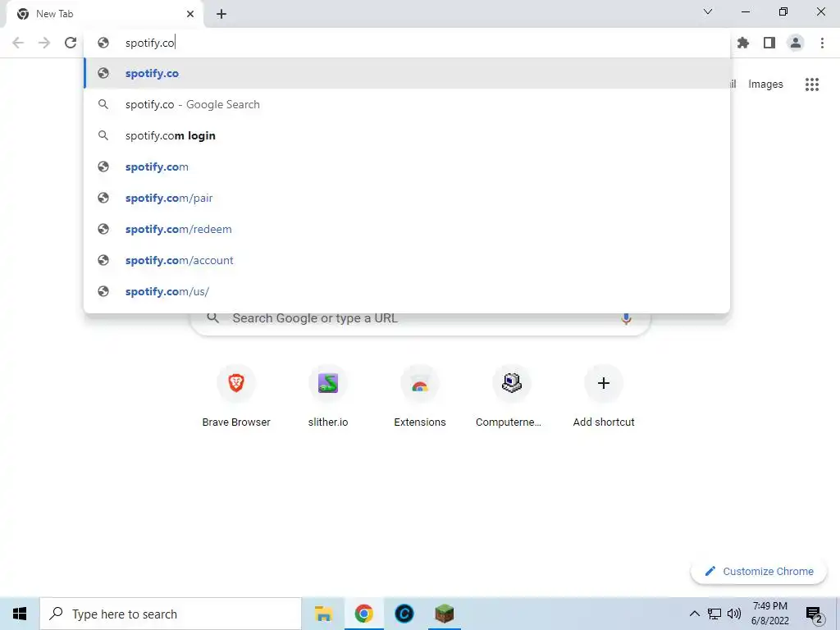840x630 pixels.
Task: Open the notification center icon
Action: click(x=815, y=614)
